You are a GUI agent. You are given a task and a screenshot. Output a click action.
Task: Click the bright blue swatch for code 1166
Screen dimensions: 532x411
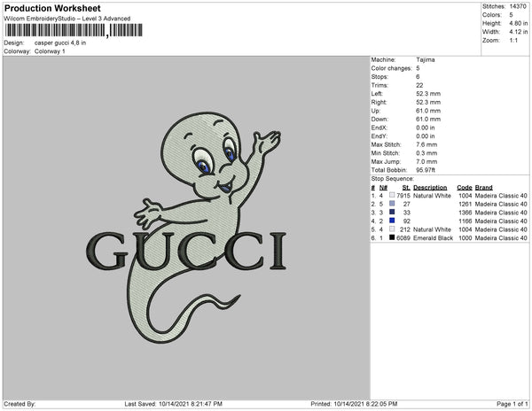[x=392, y=221]
